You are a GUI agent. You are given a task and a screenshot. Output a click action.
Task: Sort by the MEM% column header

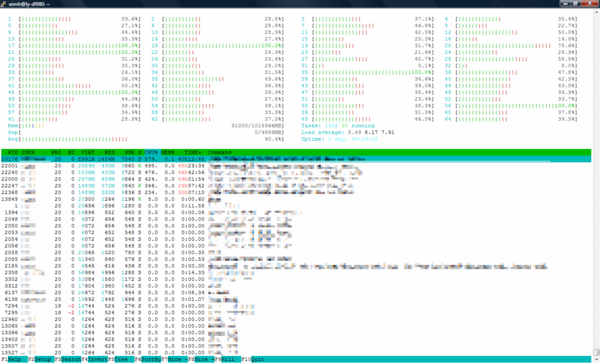[x=168, y=152]
